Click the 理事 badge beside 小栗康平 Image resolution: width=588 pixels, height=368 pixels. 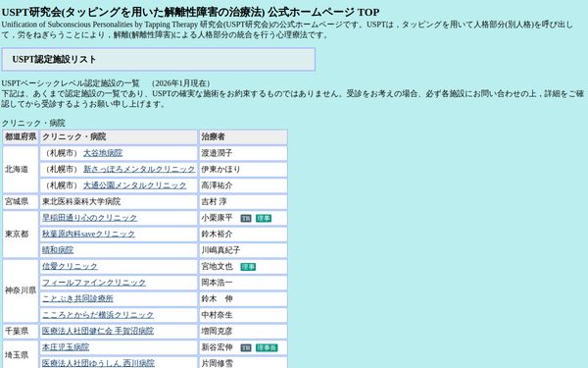coord(264,219)
